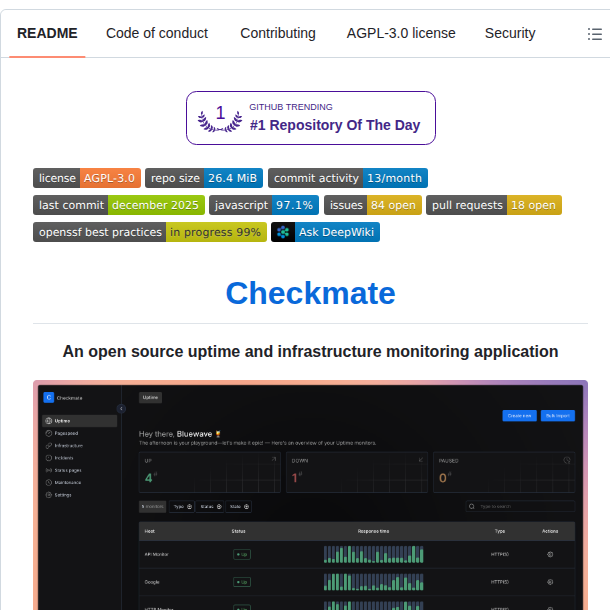Switch to the Code of conduct tab

[157, 33]
